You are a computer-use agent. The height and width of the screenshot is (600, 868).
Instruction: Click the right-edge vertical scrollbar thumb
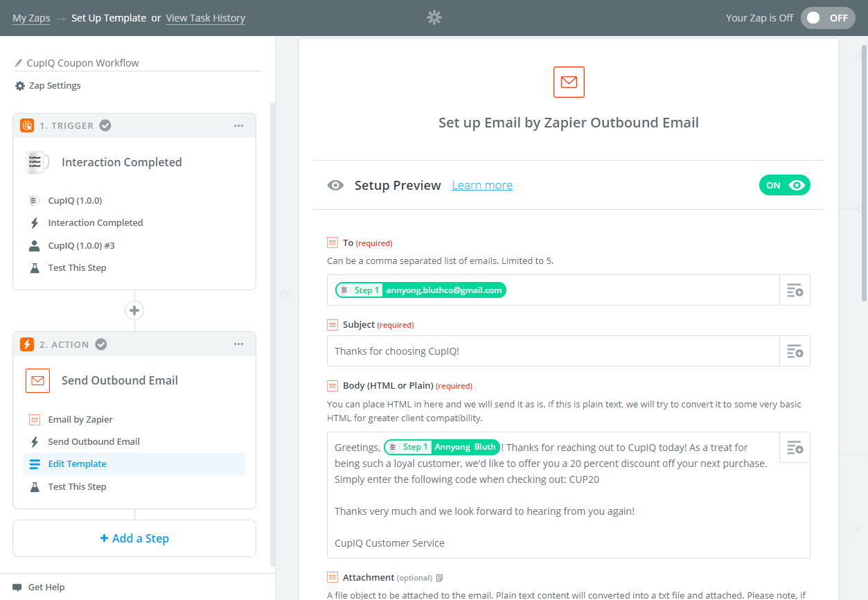tap(863, 173)
